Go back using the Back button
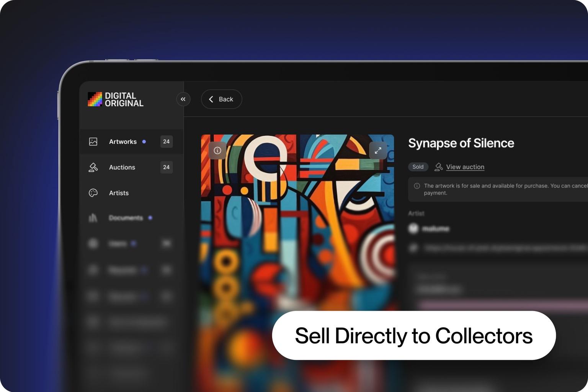588x392 pixels. click(x=221, y=99)
